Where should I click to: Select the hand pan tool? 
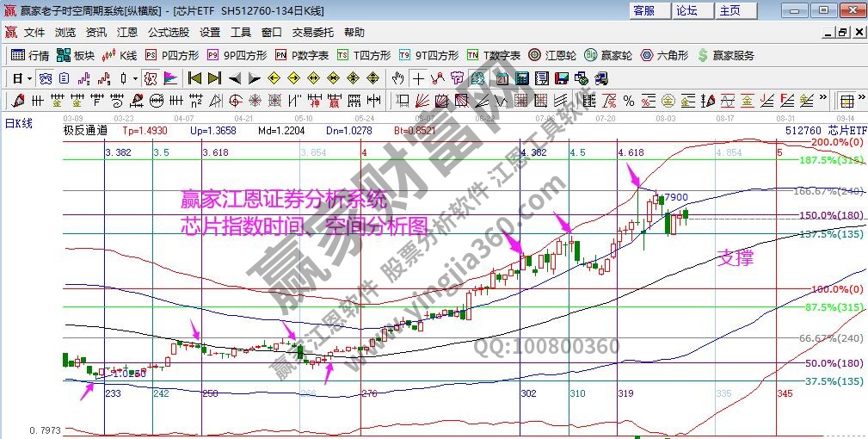point(398,77)
